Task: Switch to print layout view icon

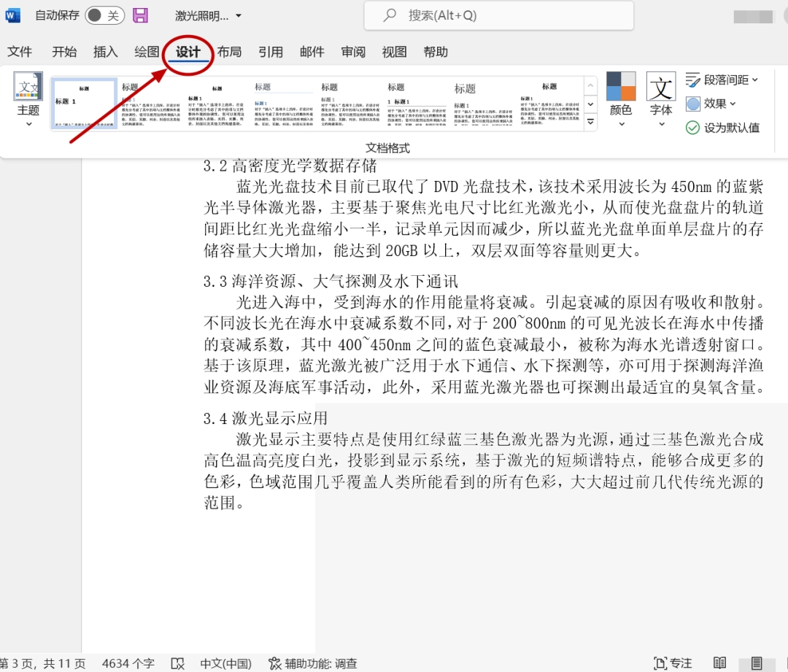Action: (x=757, y=663)
